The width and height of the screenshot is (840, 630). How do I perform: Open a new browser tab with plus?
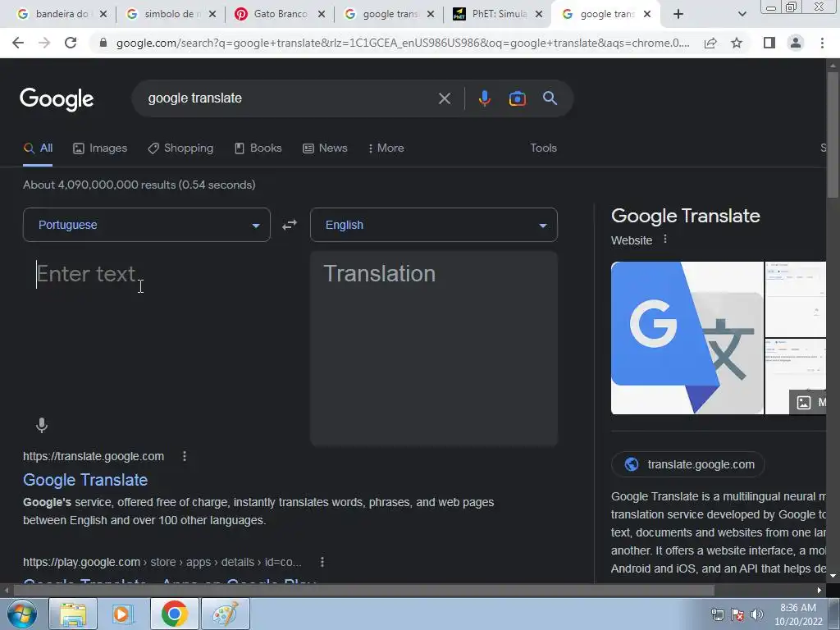(x=678, y=14)
